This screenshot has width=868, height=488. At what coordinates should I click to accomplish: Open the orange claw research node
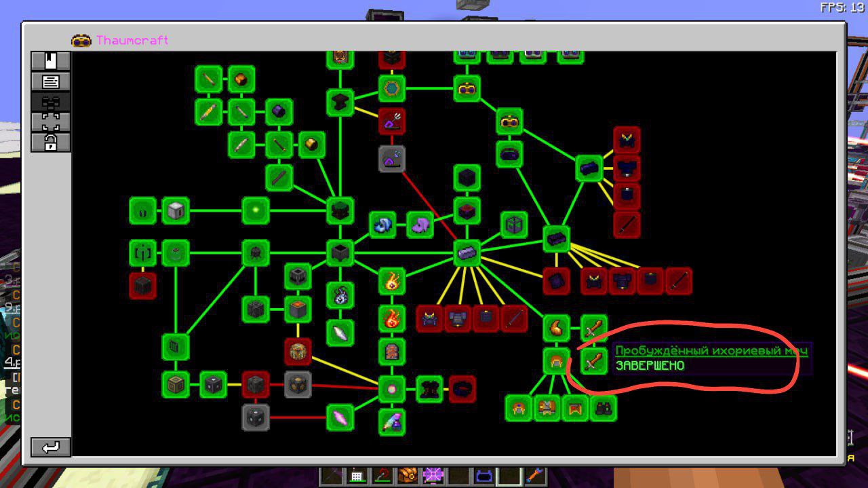[x=557, y=328]
